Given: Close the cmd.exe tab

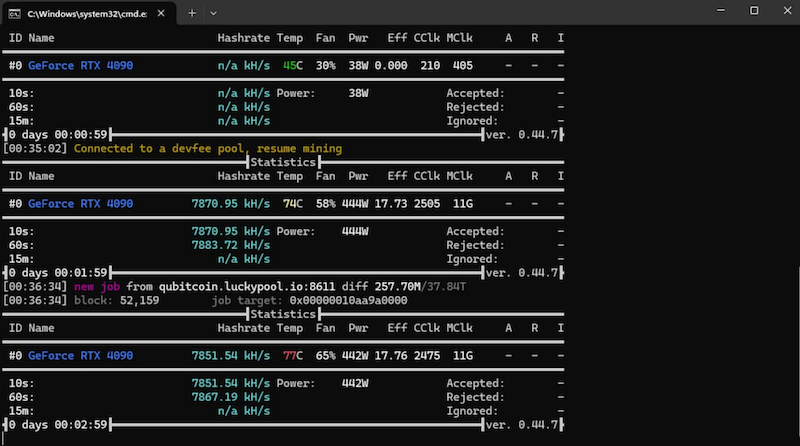Looking at the screenshot, I should coord(161,13).
